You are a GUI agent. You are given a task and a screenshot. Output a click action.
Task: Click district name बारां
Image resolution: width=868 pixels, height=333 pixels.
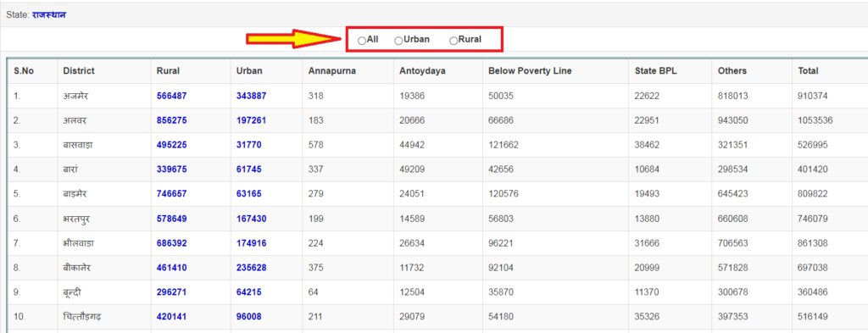71,169
